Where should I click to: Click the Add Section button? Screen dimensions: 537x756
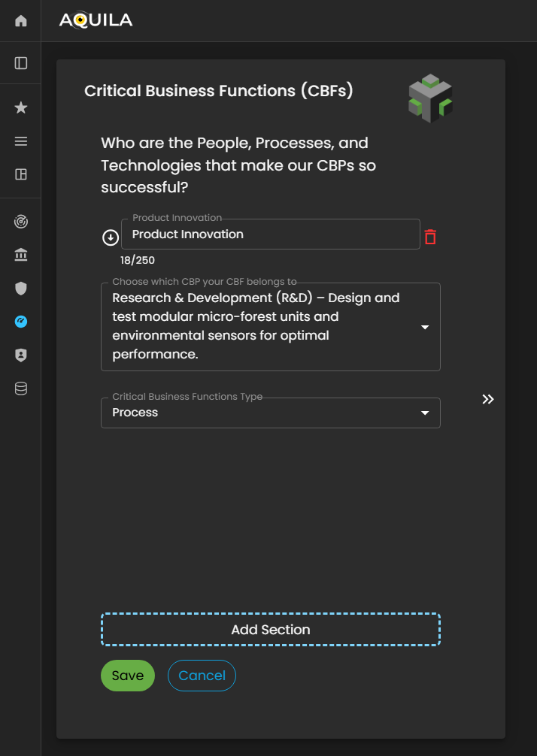[x=270, y=630]
